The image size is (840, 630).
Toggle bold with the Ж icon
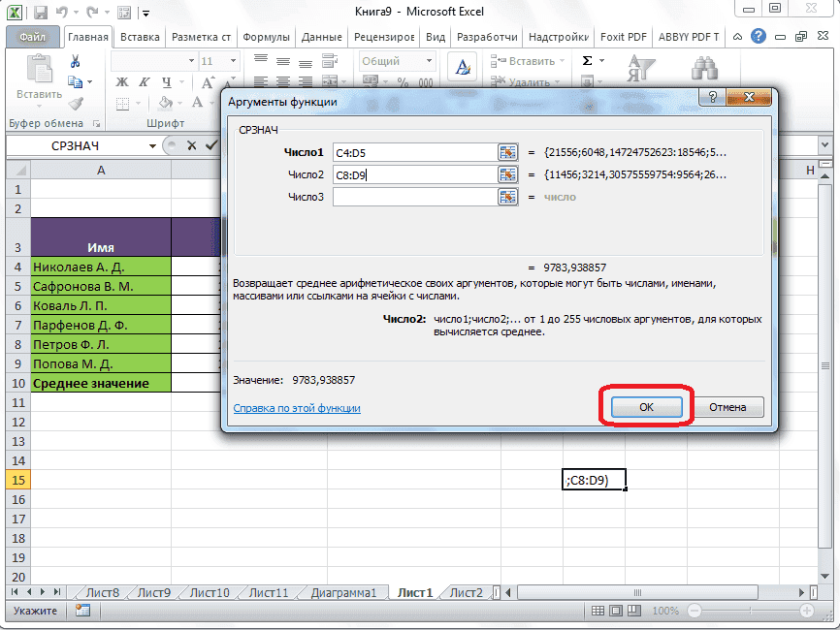(122, 81)
